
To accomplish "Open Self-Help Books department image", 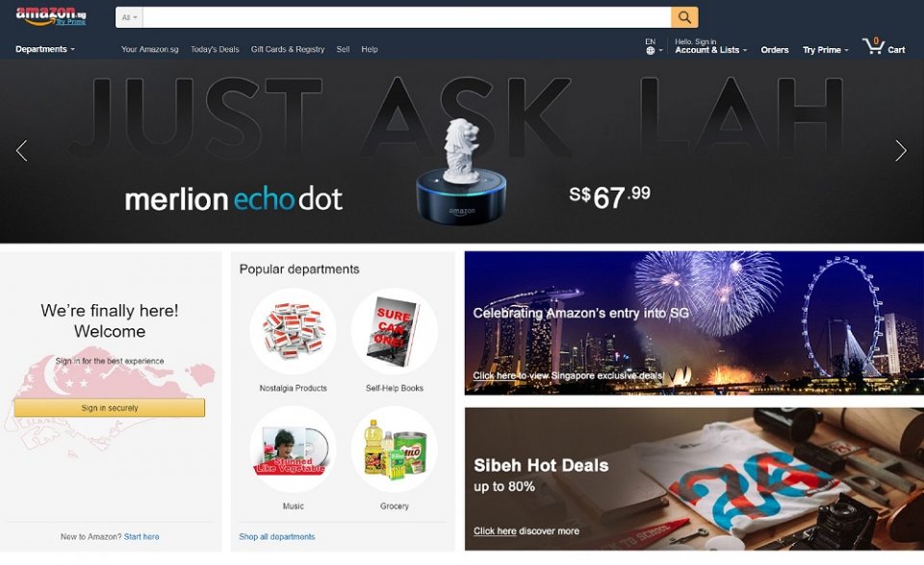I will 395,331.
